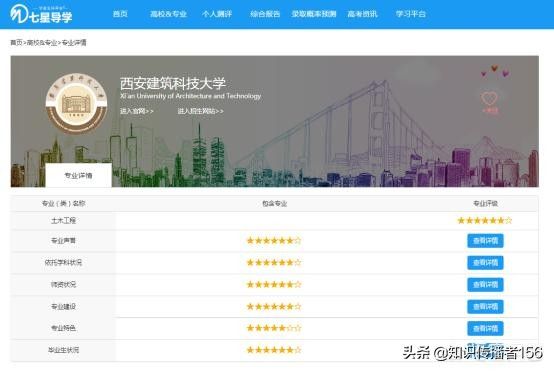Click the star rating in 师资状况 row

tap(274, 284)
